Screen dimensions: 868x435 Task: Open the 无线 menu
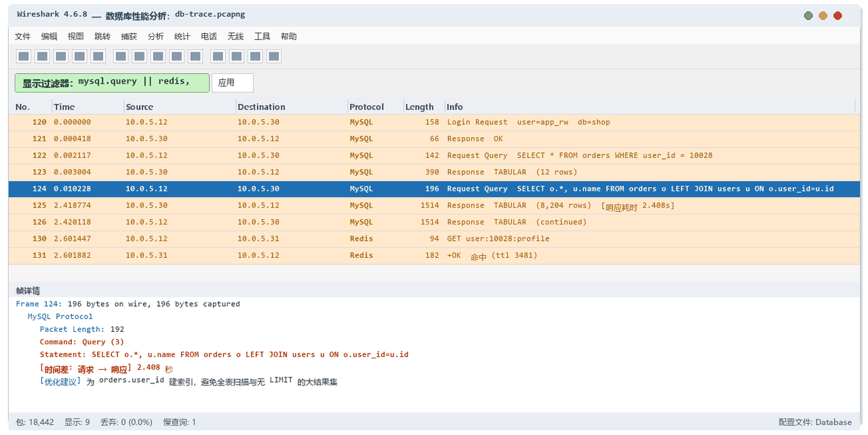tap(235, 37)
